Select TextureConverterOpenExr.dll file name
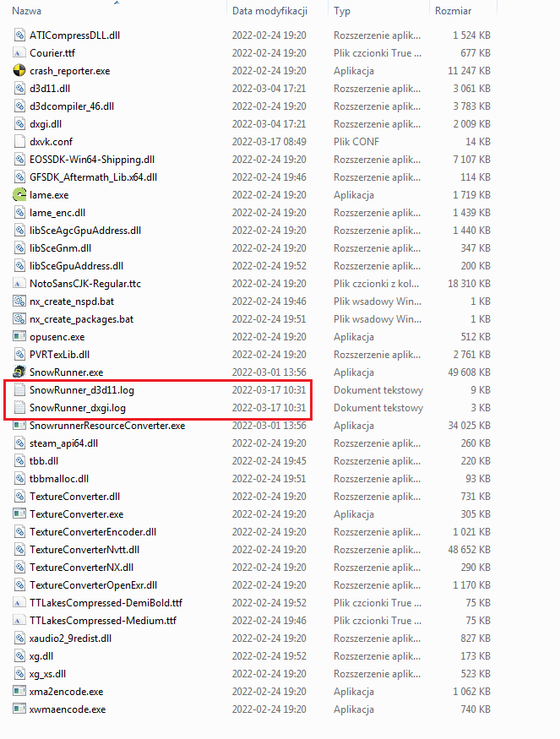560x739 pixels. coord(93,585)
